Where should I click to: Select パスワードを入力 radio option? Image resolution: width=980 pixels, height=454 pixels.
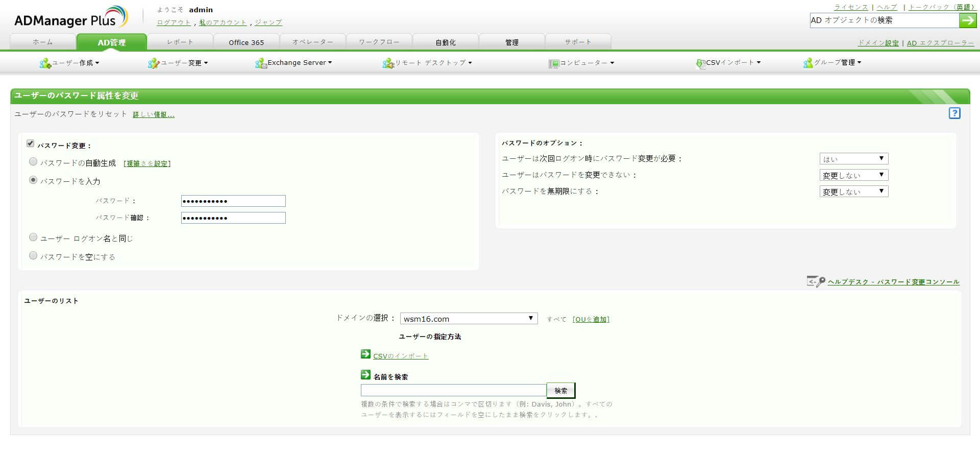(33, 180)
